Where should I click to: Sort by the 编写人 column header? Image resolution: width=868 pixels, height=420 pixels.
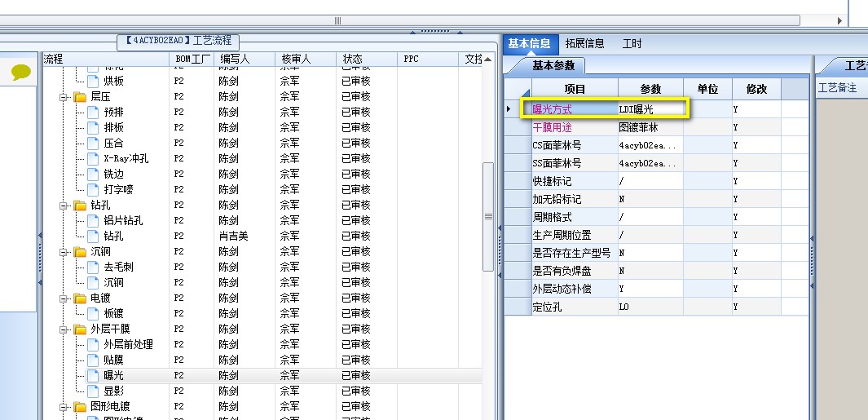pyautogui.click(x=245, y=59)
